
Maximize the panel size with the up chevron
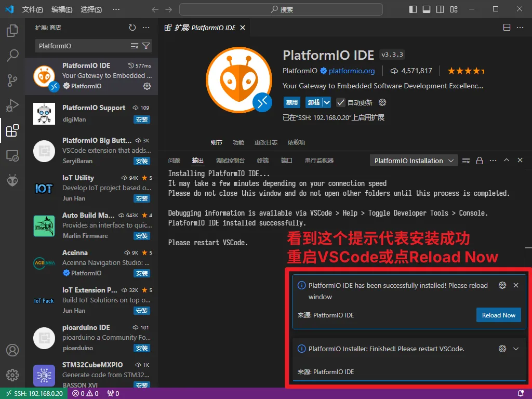point(507,160)
